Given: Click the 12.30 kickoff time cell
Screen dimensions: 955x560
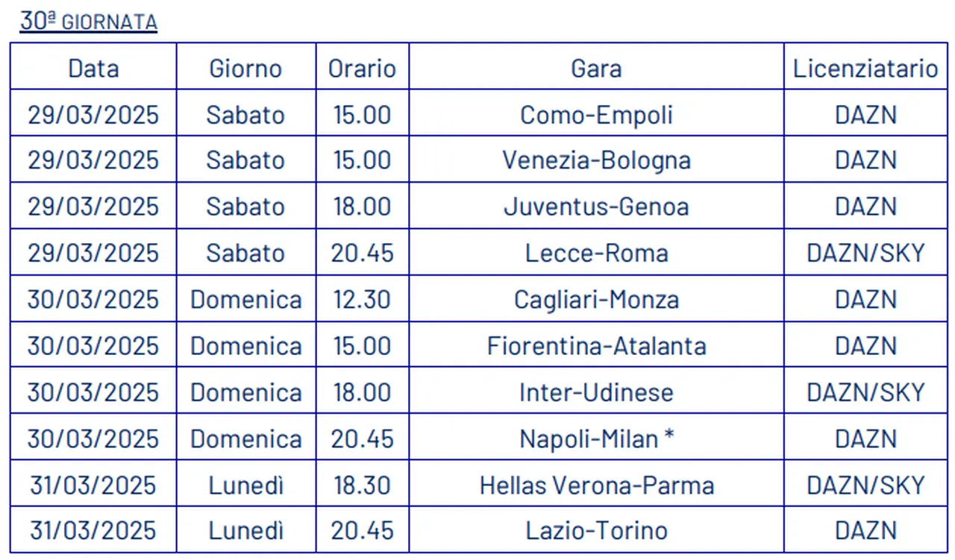Looking at the screenshot, I should [362, 300].
